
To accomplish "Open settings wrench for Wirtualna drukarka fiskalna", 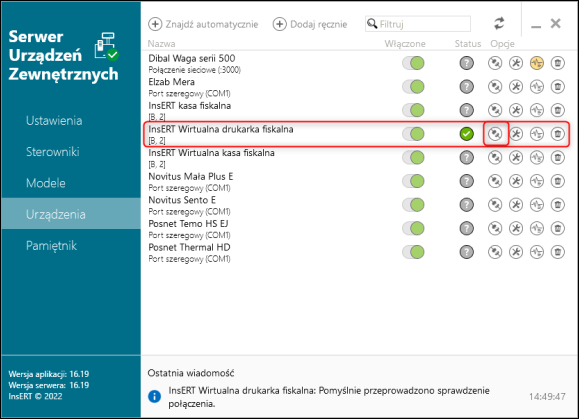I will click(516, 134).
